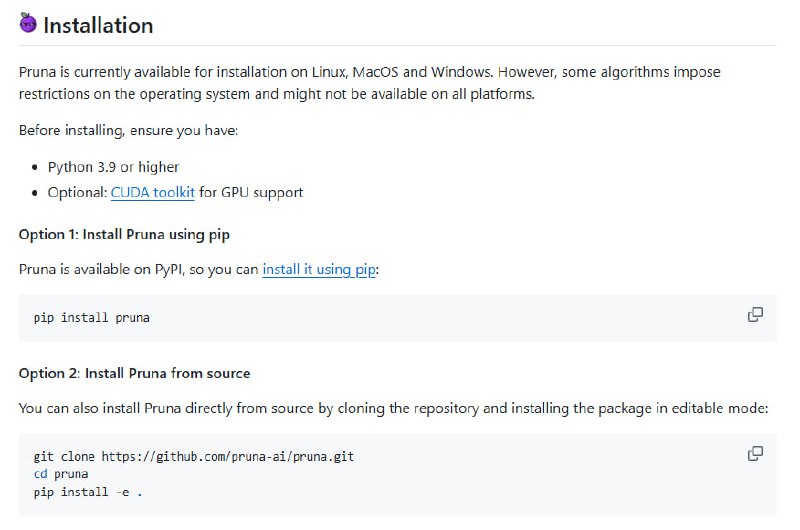Click "Before installing, ensure you have" text
The height and width of the screenshot is (530, 800).
point(128,130)
